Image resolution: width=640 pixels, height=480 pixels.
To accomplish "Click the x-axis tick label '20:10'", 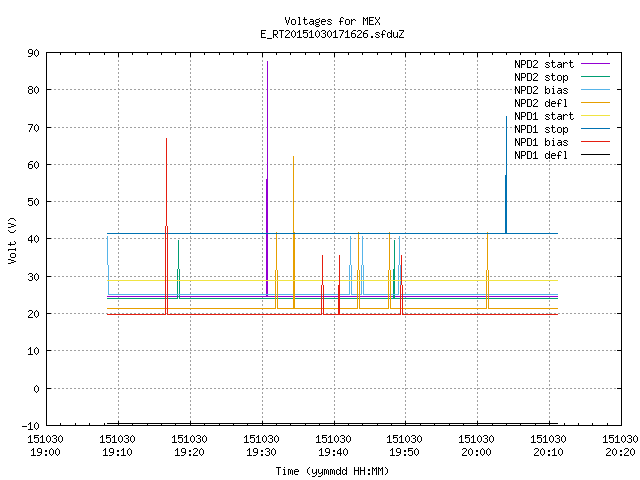I will point(548,453).
